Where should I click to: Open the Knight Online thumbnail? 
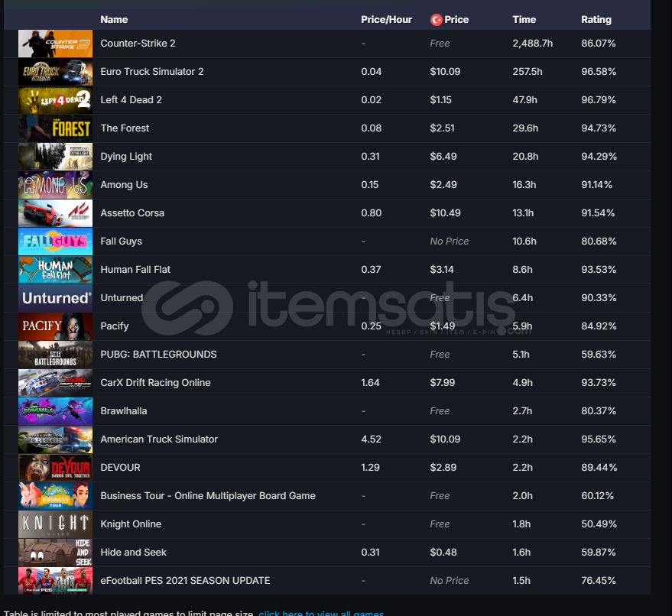click(55, 524)
